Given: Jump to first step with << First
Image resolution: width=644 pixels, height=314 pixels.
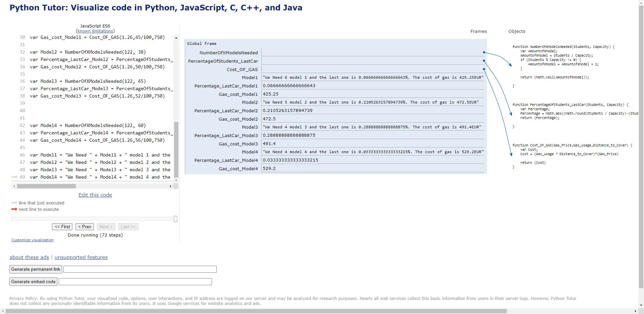Looking at the screenshot, I should point(62,227).
